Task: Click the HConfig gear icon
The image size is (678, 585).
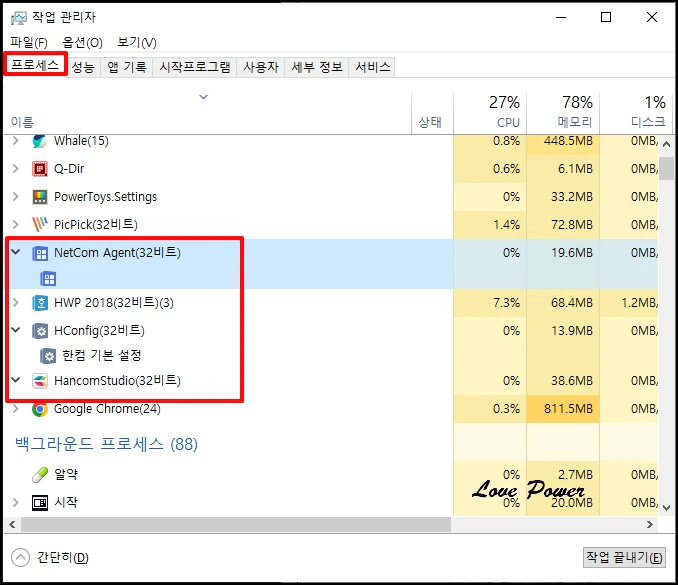Action: [x=40, y=331]
